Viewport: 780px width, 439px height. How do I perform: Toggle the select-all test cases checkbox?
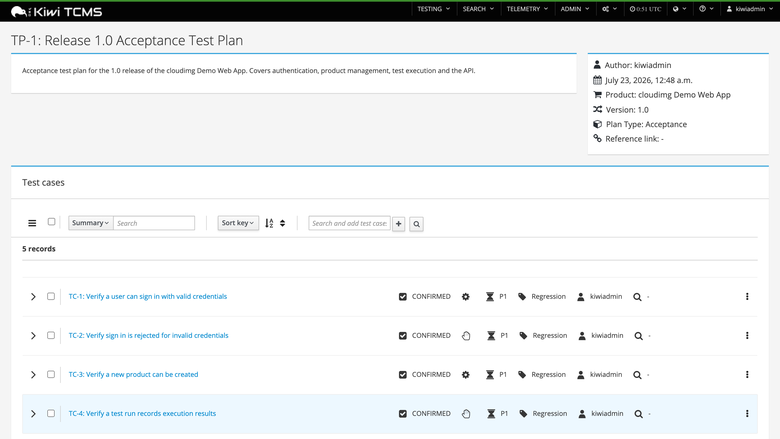(x=51, y=222)
